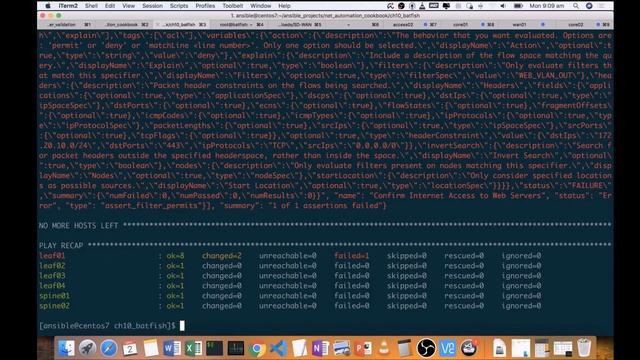The height and width of the screenshot is (360, 640).
Task: Switch to the root@batfish tab
Action: pos(237,24)
